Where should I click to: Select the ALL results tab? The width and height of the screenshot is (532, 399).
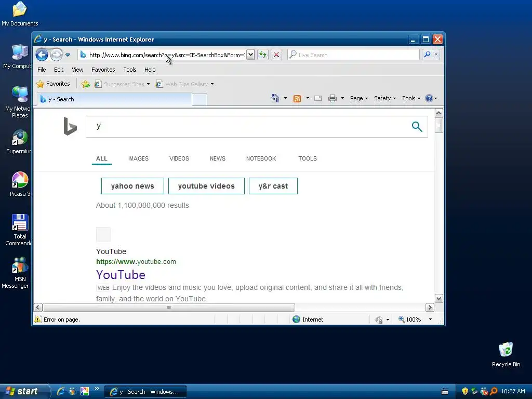(101, 159)
